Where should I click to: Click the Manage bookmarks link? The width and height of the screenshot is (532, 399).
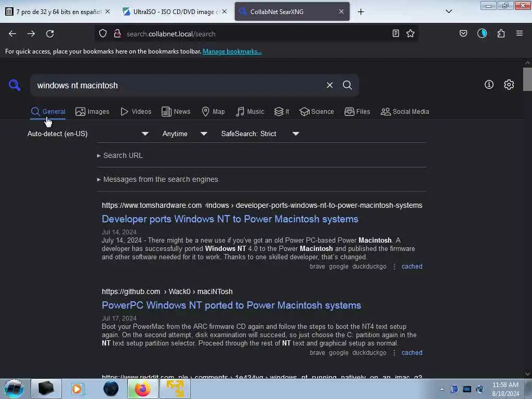coord(232,51)
